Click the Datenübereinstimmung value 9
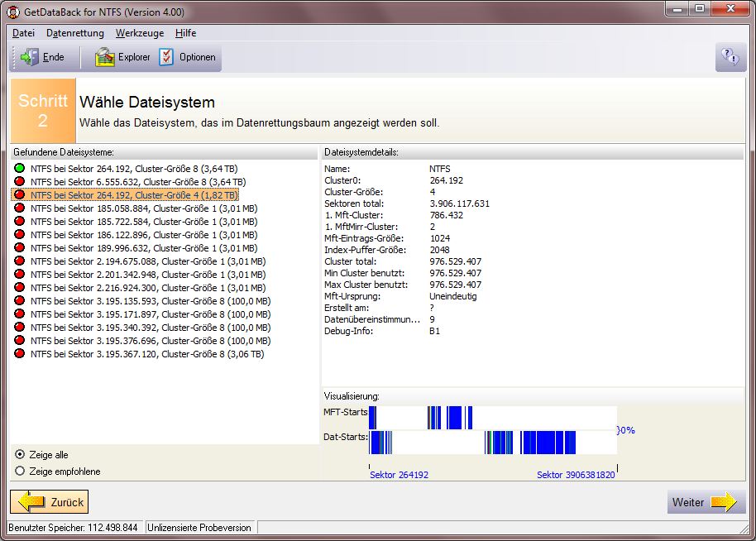The image size is (756, 541). coord(432,319)
